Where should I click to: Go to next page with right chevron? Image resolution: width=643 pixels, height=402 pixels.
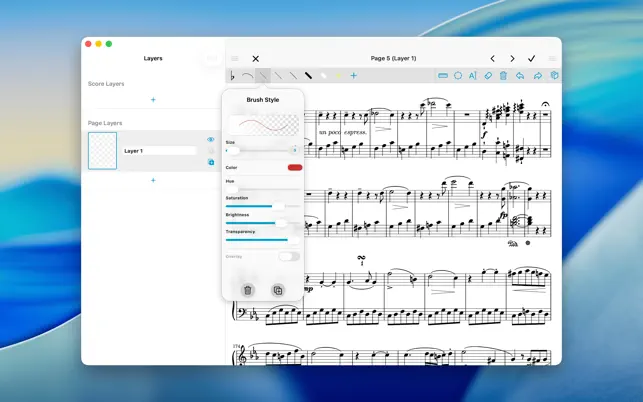(512, 59)
